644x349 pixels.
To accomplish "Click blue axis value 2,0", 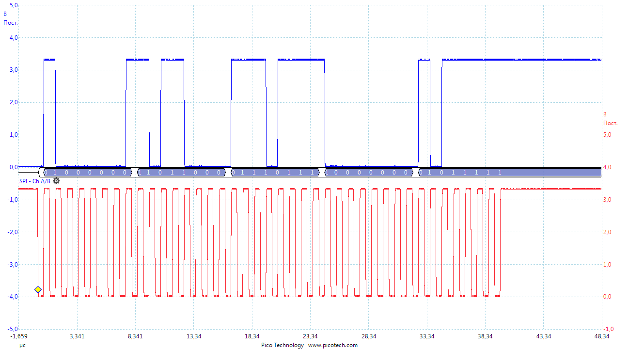I will tap(14, 102).
